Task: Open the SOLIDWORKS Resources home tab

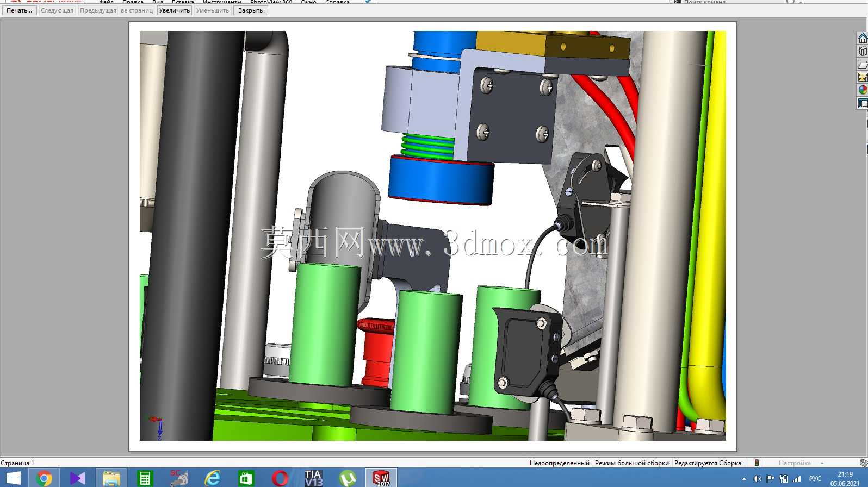Action: click(x=863, y=38)
